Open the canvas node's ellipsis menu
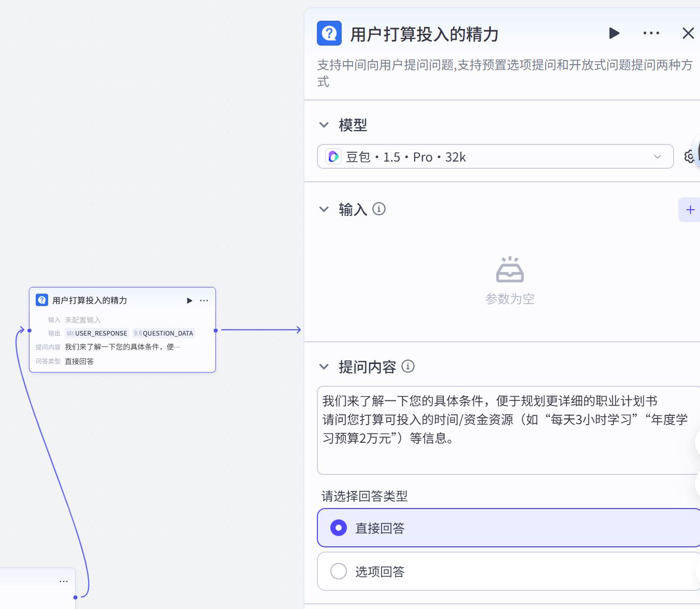The image size is (700, 609). click(x=203, y=300)
